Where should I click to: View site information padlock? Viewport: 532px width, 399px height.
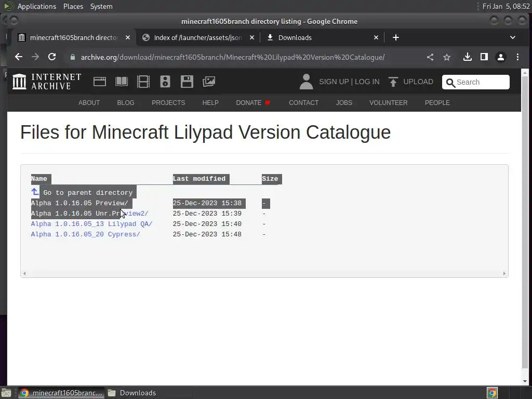click(x=72, y=57)
